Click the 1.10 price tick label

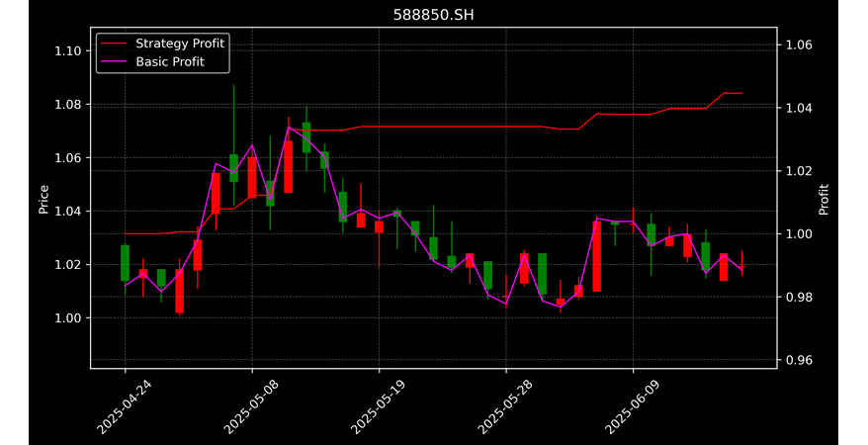[68, 50]
